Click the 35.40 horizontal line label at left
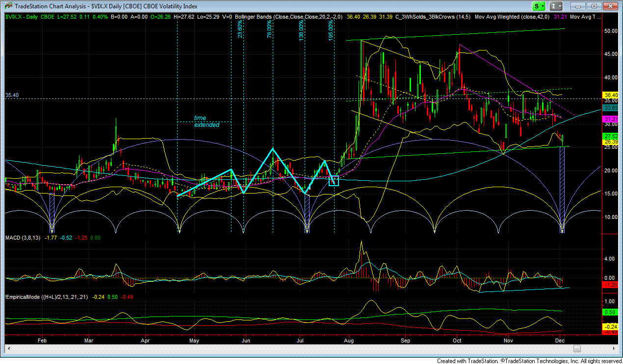The image size is (623, 364). coord(11,96)
